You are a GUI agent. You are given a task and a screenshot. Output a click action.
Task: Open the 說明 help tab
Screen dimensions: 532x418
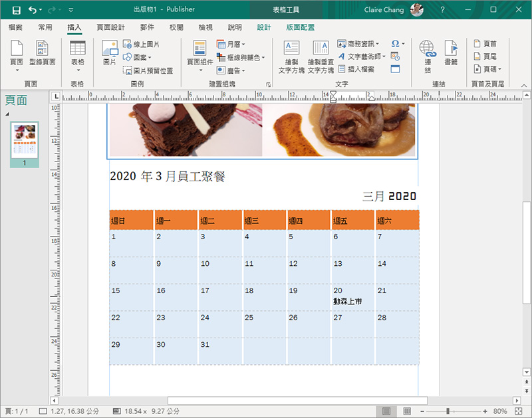click(235, 27)
